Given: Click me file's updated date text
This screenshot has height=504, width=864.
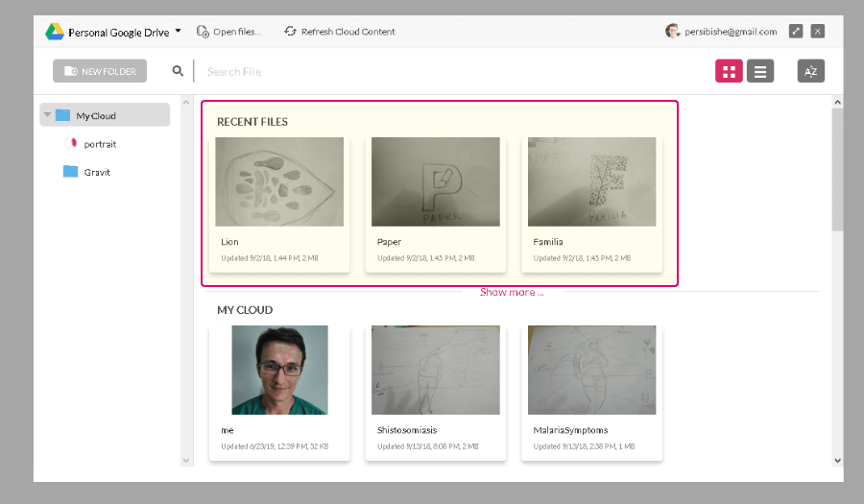Looking at the screenshot, I should [275, 446].
